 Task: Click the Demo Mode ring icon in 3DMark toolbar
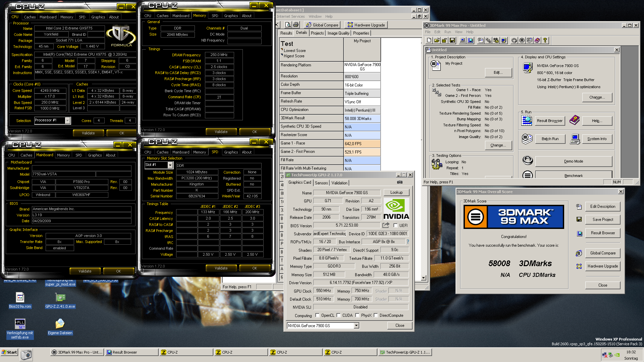tap(514, 41)
